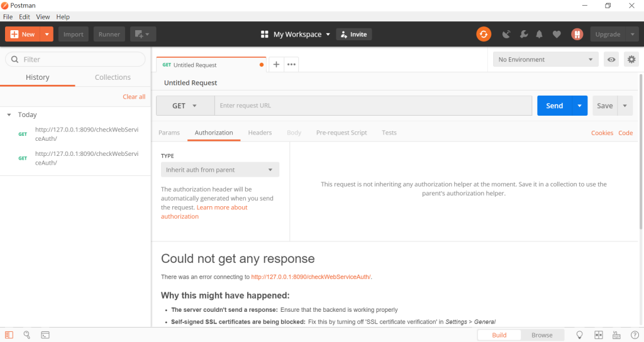Viewport: 644px width, 342px height.
Task: Click the Save button
Action: [604, 106]
